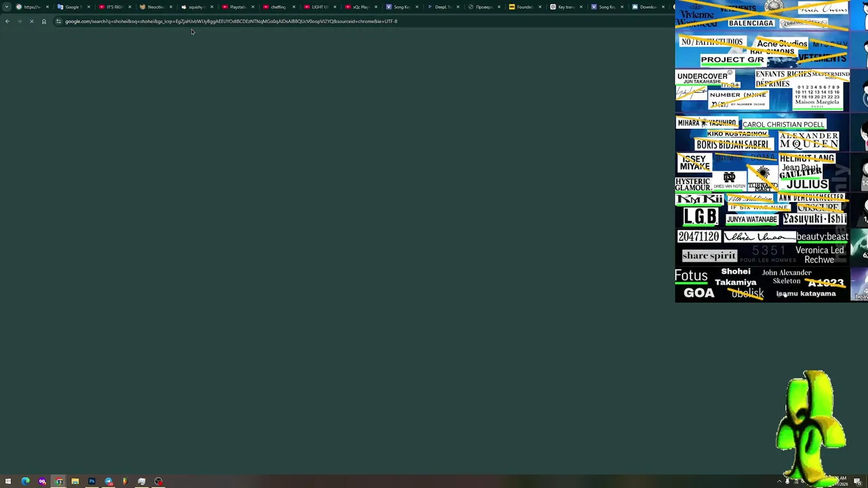Open the screen recorder taskbar icon
The height and width of the screenshot is (488, 868).
pos(158,481)
